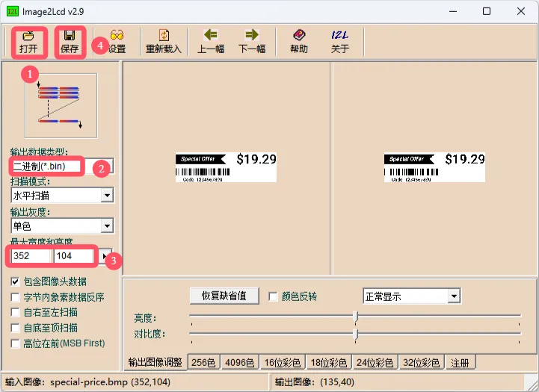
Task: Go to next image with 下一幅
Action: pos(252,43)
